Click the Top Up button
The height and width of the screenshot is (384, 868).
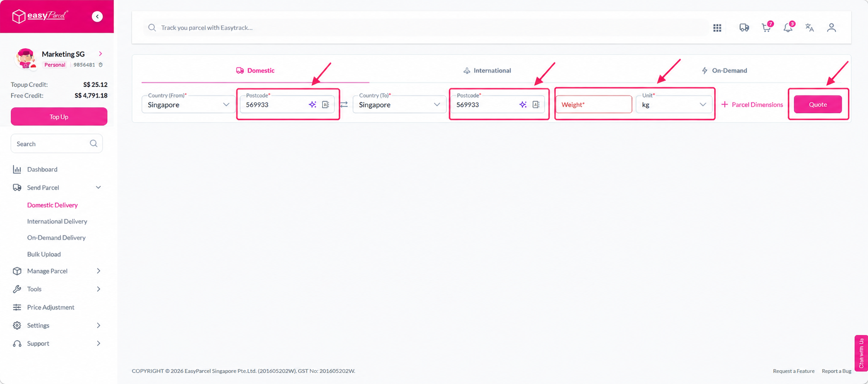pos(59,116)
